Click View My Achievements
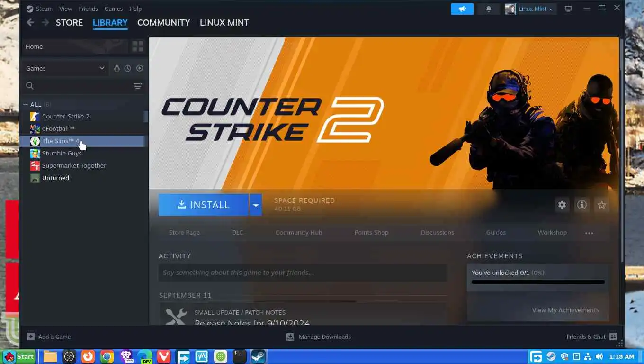 pos(565,310)
